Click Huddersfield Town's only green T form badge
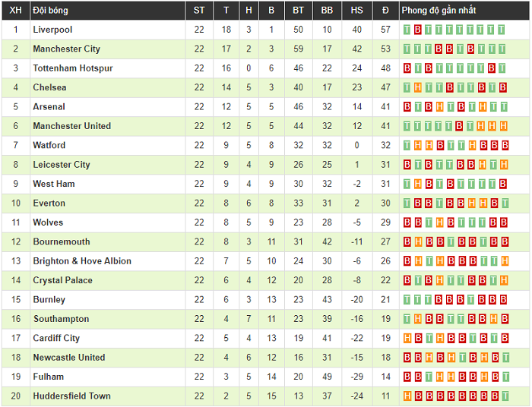Image resolution: width=532 pixels, height=407 pixels. click(x=503, y=396)
